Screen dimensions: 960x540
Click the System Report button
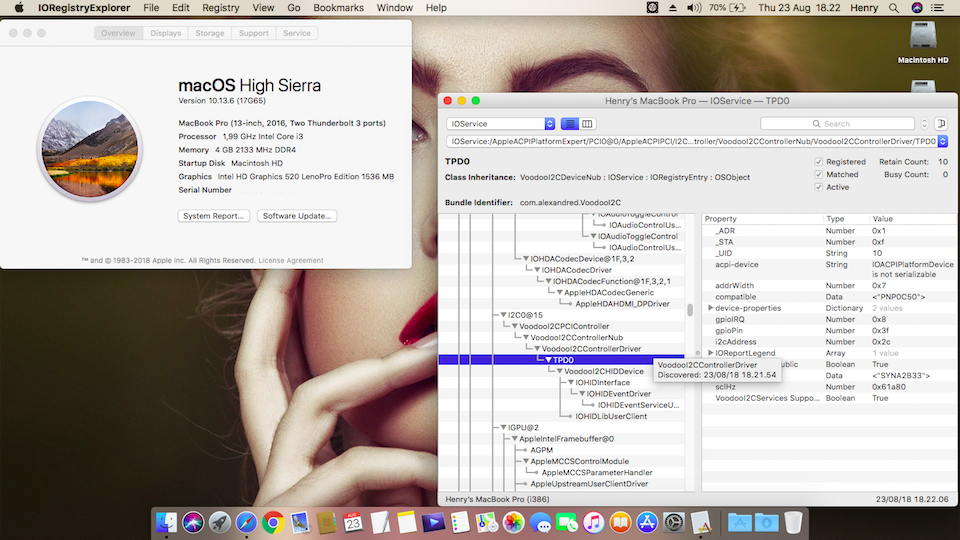214,216
